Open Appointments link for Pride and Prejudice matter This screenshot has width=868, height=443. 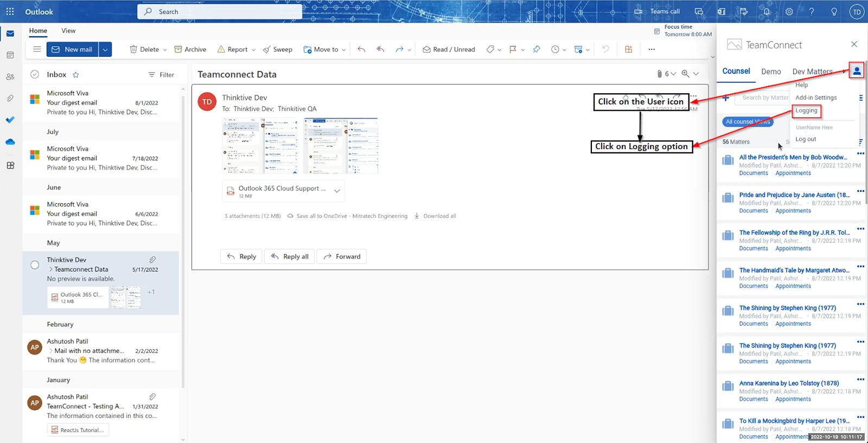[793, 211]
